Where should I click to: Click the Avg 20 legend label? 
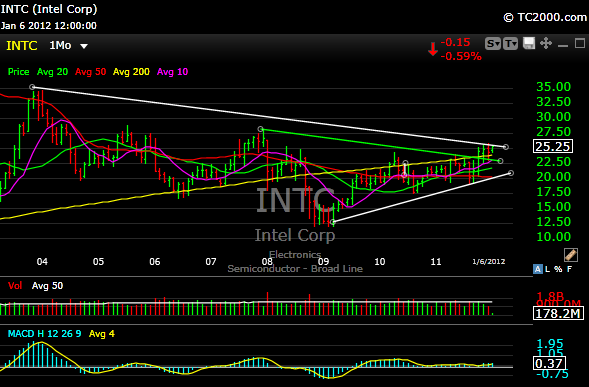point(52,72)
